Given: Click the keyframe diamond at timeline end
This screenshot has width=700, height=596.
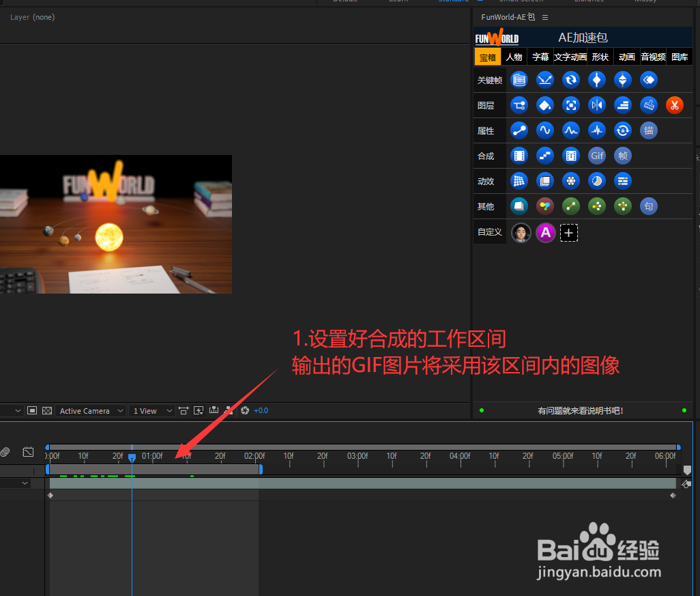Looking at the screenshot, I should 673,496.
